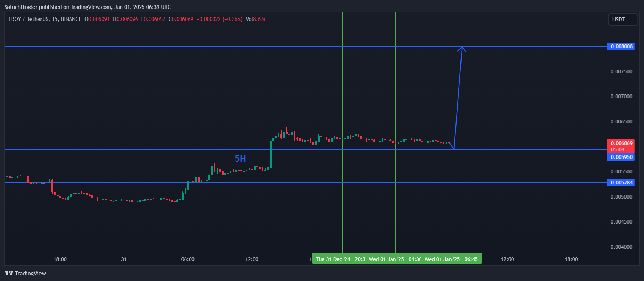Click the first 18:00 time axis label
The height and width of the screenshot is (281, 644).
point(60,259)
